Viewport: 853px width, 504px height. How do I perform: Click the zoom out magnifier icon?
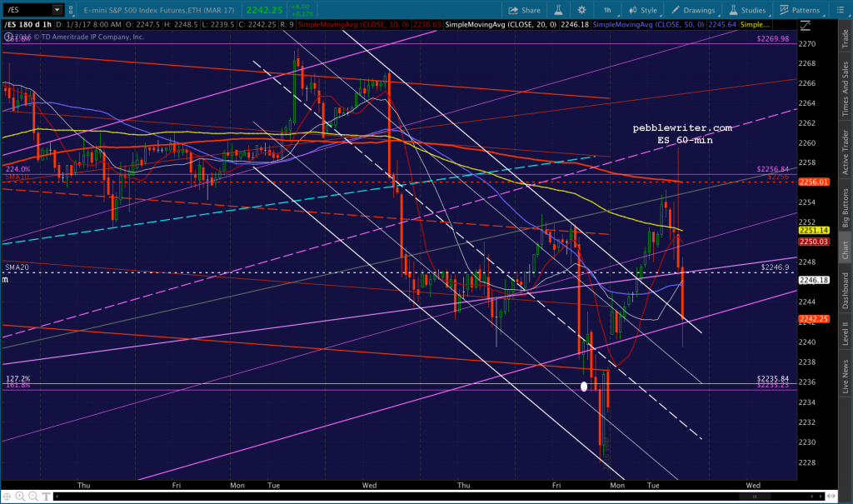point(33,497)
